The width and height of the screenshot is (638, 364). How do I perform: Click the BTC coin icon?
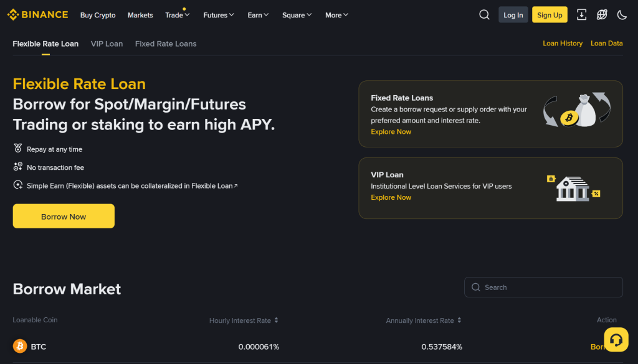tap(20, 347)
